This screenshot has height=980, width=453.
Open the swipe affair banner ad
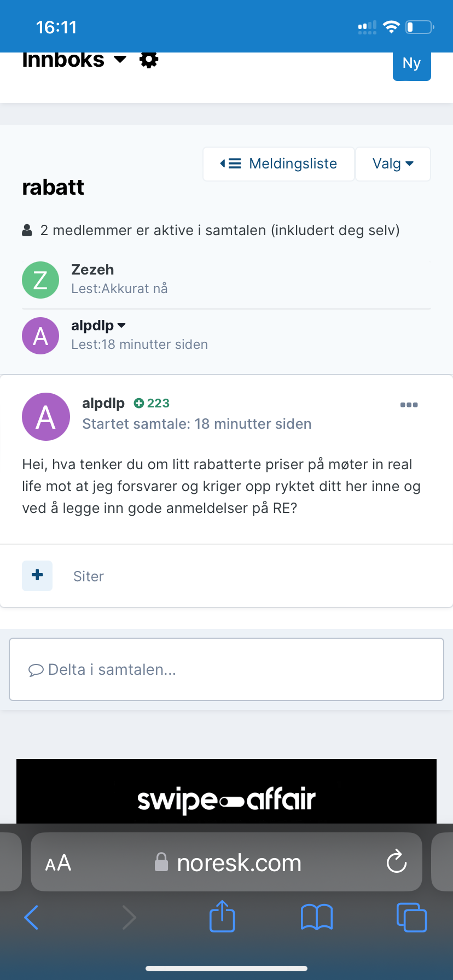[x=226, y=791]
